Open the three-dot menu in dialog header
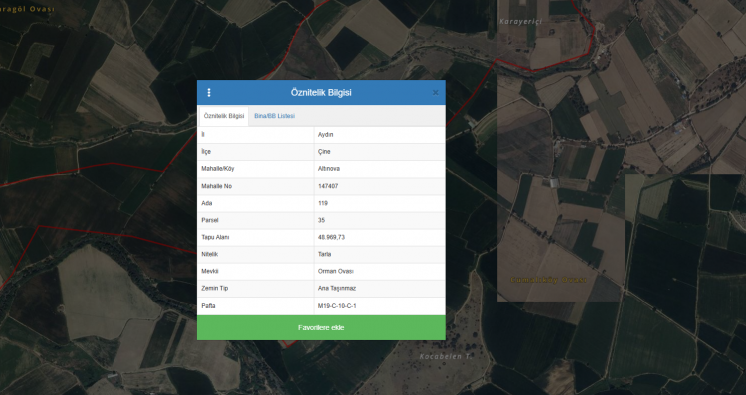The height and width of the screenshot is (395, 746). coord(209,93)
